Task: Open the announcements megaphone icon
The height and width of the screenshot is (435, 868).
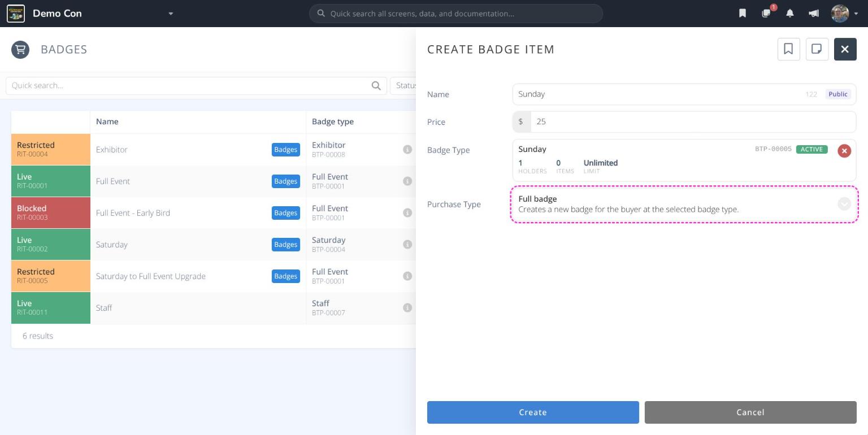Action: [x=814, y=14]
